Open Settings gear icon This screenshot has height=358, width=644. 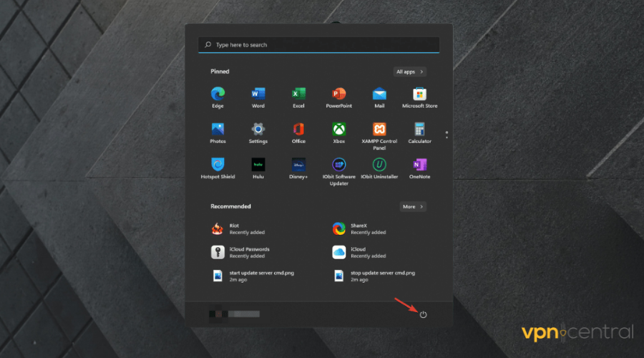click(x=258, y=130)
